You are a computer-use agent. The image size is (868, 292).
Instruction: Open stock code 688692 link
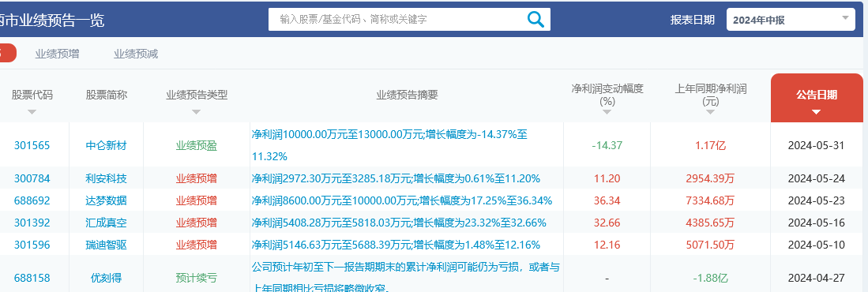click(x=32, y=200)
